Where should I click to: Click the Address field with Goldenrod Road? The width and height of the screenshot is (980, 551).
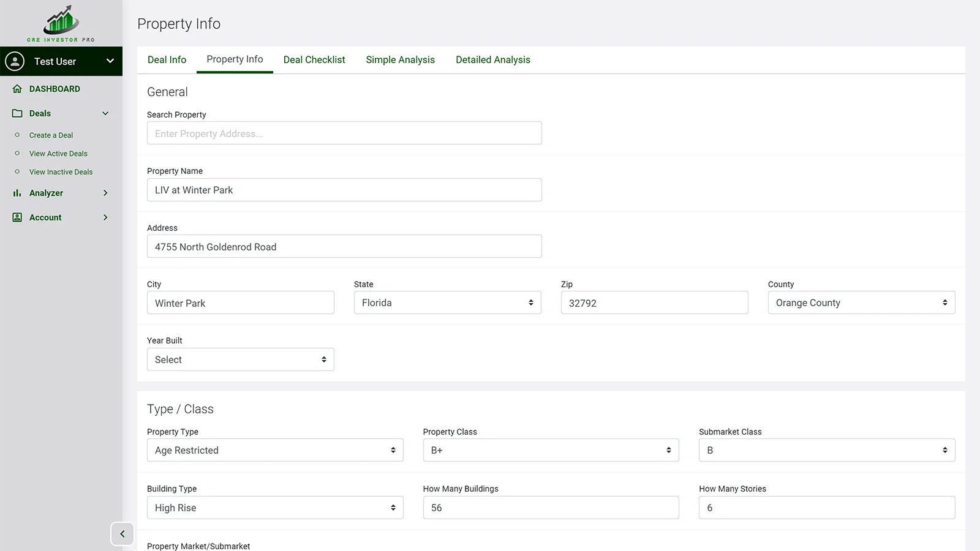coord(344,246)
